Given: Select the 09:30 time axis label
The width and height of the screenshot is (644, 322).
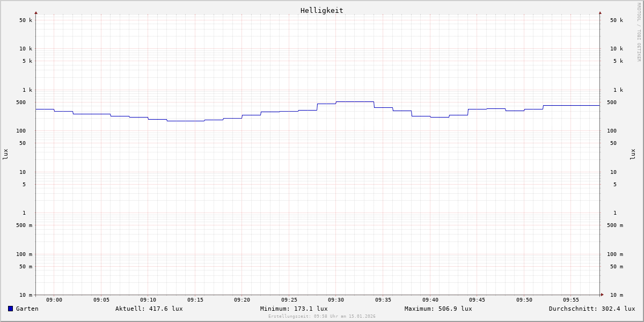Looking at the screenshot, I should point(336,300).
